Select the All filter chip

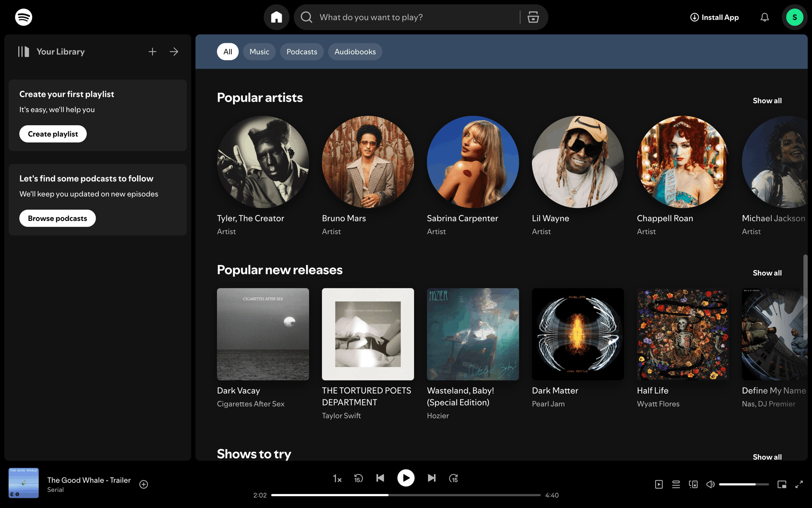(x=228, y=52)
